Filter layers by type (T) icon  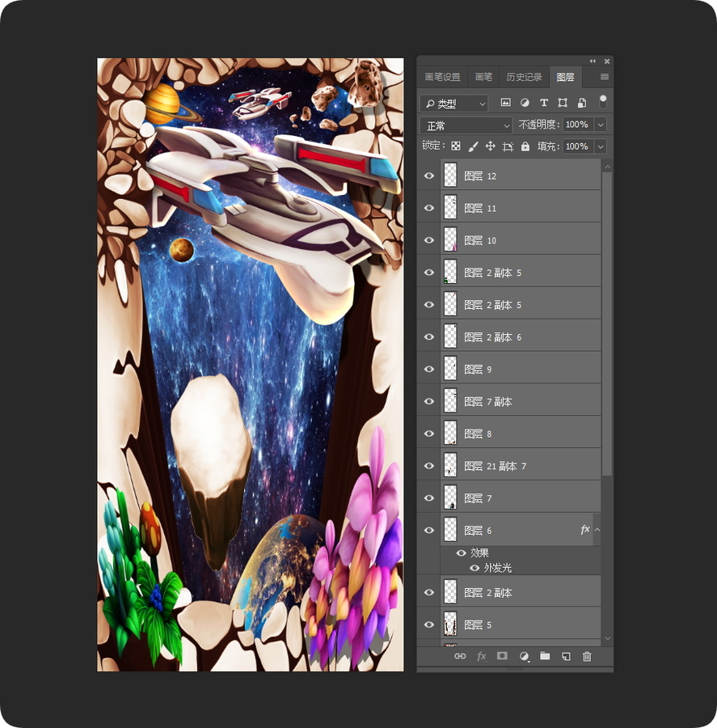[543, 103]
